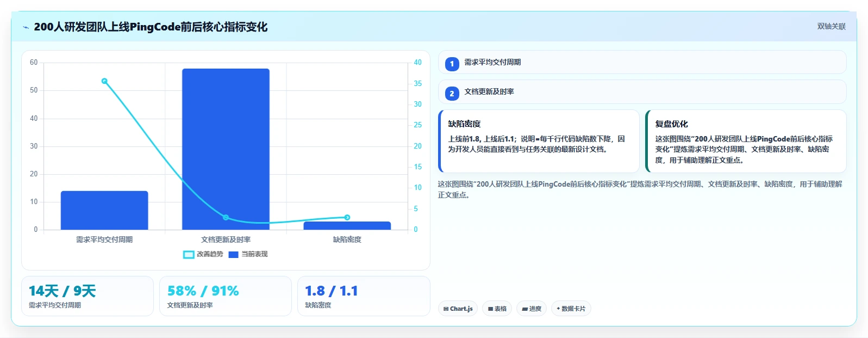Click the chart title 200人研发团队上线PingCode前后核心指标变化
The width and height of the screenshot is (868, 338).
point(151,27)
